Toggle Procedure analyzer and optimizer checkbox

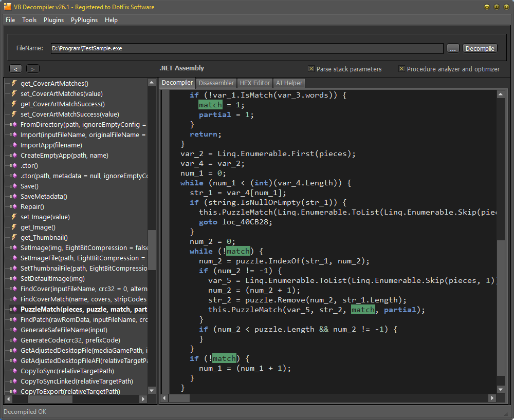click(401, 69)
